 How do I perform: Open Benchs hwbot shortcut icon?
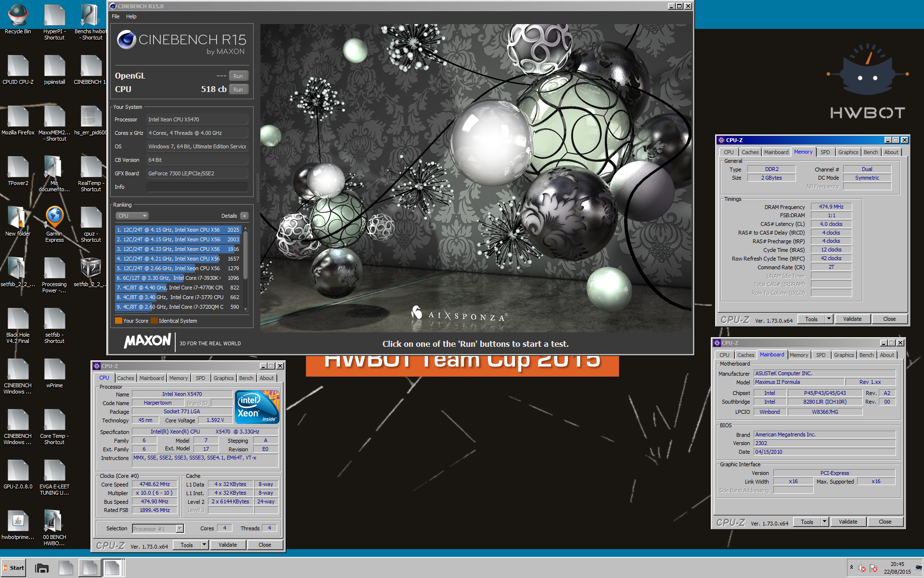point(91,22)
